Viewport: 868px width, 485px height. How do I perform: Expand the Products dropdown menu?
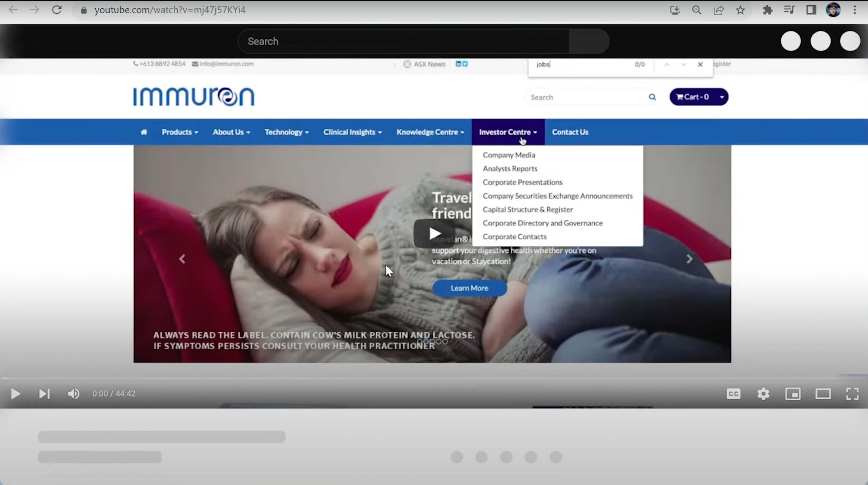tap(180, 132)
